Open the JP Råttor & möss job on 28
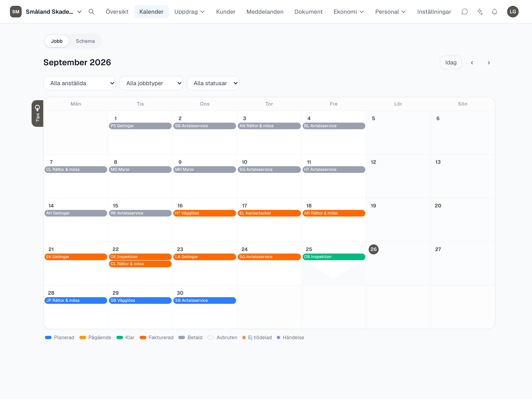 pyautogui.click(x=76, y=300)
